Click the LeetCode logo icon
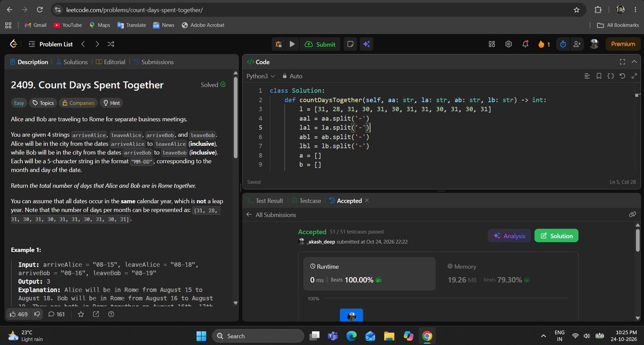This screenshot has width=644, height=345. [x=13, y=44]
